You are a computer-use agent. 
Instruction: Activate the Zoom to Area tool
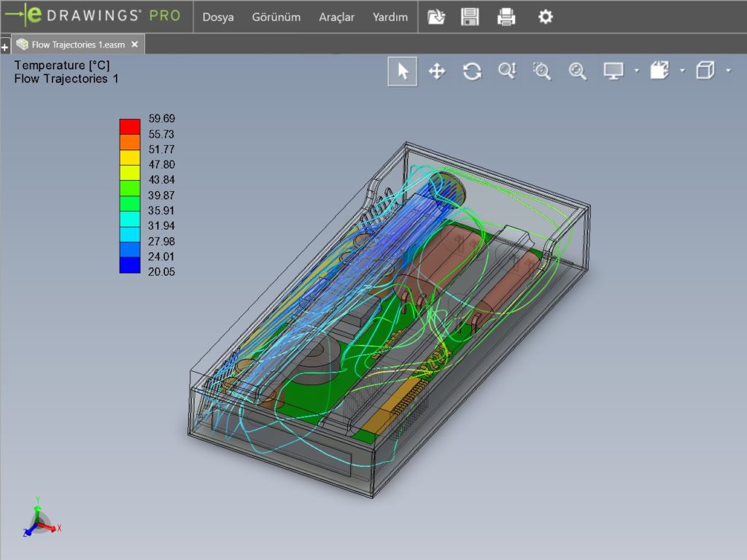tap(542, 71)
